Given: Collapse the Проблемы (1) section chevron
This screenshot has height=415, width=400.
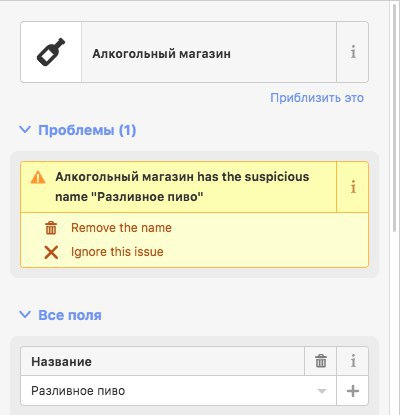Looking at the screenshot, I should (25, 130).
